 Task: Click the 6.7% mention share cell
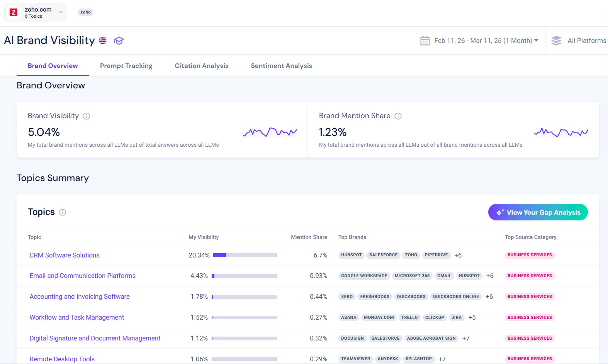pyautogui.click(x=320, y=255)
